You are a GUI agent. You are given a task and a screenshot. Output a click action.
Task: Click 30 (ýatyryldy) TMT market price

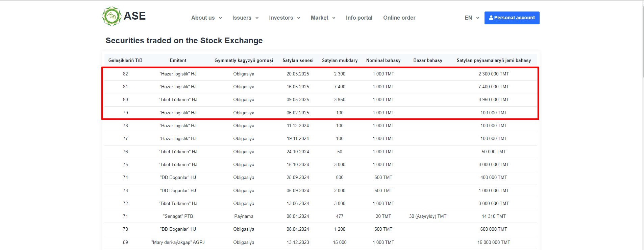(x=428, y=216)
